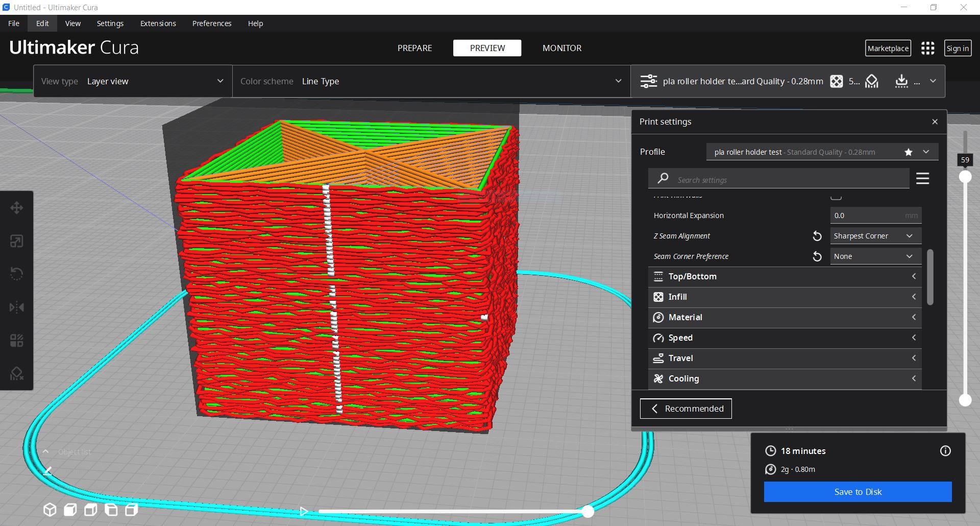Expand the Infill settings section
Image resolution: width=980 pixels, height=526 pixels.
click(x=785, y=297)
